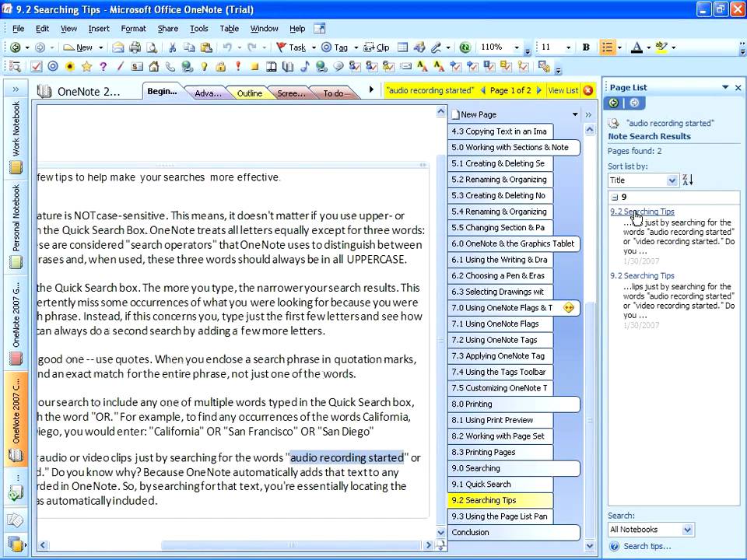Screen dimensions: 747x560
Task: Open the Font Color A button
Action: [x=637, y=47]
